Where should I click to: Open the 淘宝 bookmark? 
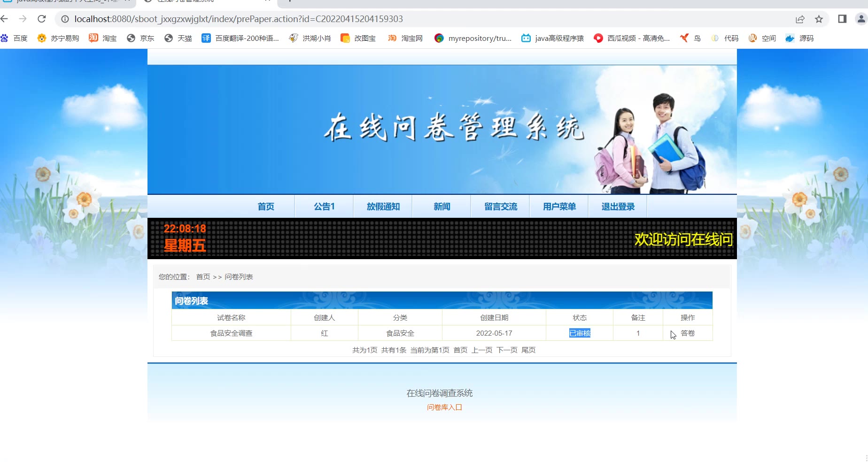(103, 38)
